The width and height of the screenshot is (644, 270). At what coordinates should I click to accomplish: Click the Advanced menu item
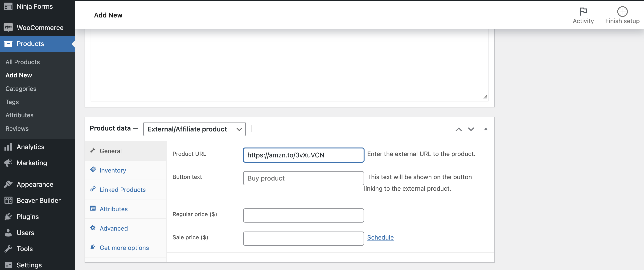tap(114, 228)
